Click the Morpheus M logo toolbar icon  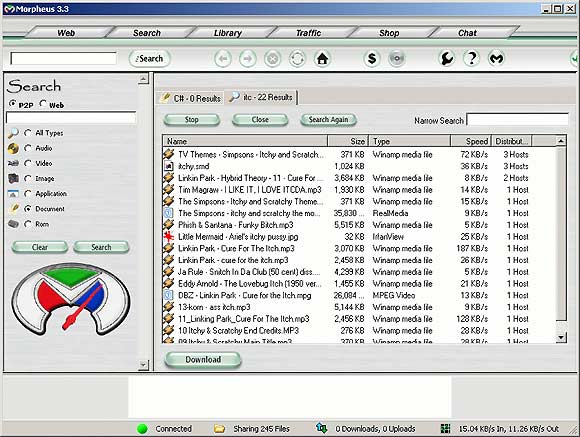[x=496, y=58]
